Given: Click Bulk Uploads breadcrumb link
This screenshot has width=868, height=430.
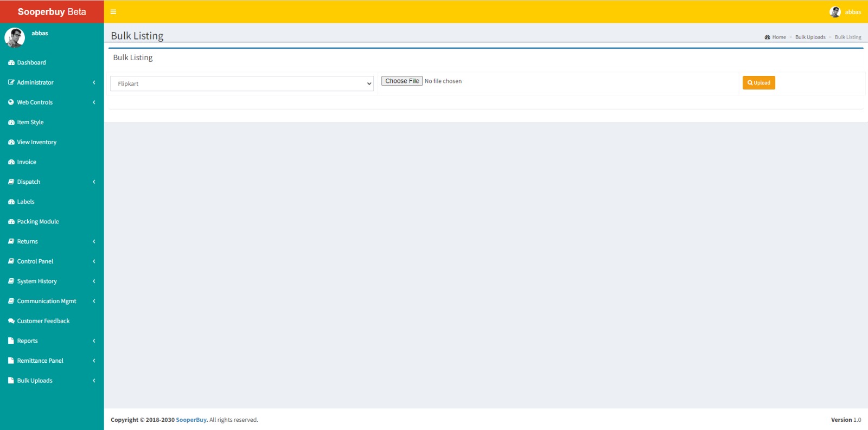Looking at the screenshot, I should (x=810, y=37).
